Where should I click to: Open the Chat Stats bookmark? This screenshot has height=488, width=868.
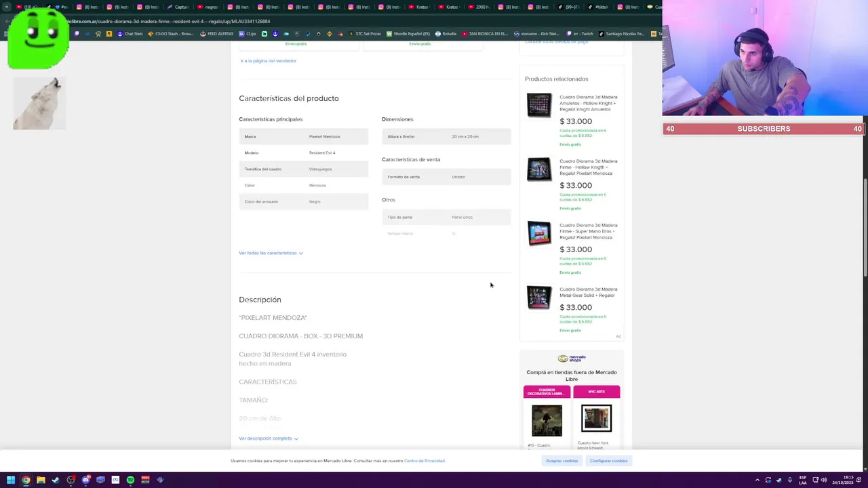(130, 34)
